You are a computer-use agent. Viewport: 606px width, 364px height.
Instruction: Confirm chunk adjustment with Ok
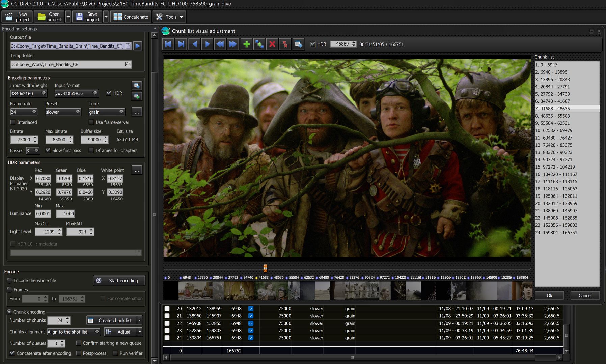[x=549, y=295]
